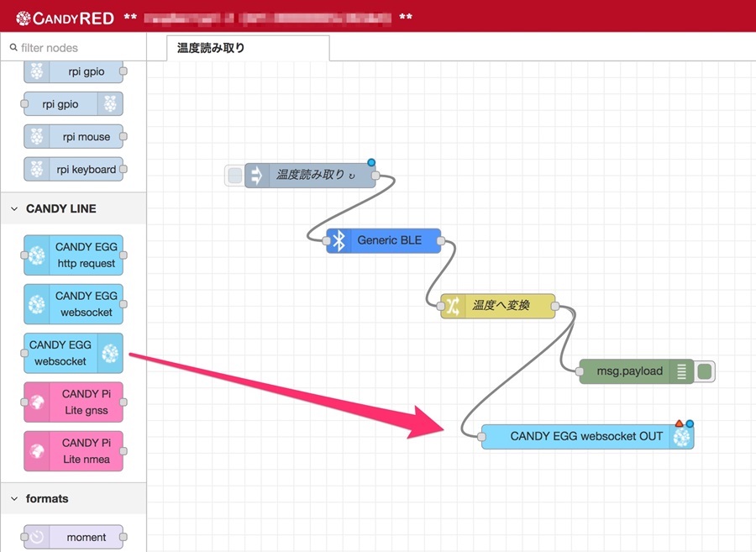Focus the filter nodes search field

click(x=73, y=48)
